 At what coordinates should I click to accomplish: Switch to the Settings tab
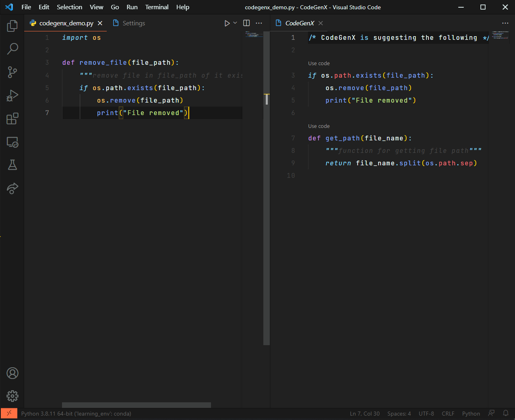129,23
